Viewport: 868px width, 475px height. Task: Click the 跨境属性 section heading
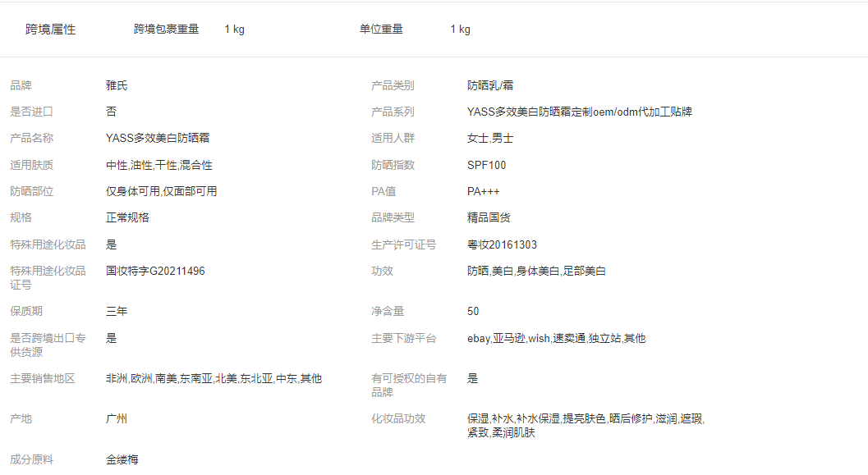tap(50, 30)
